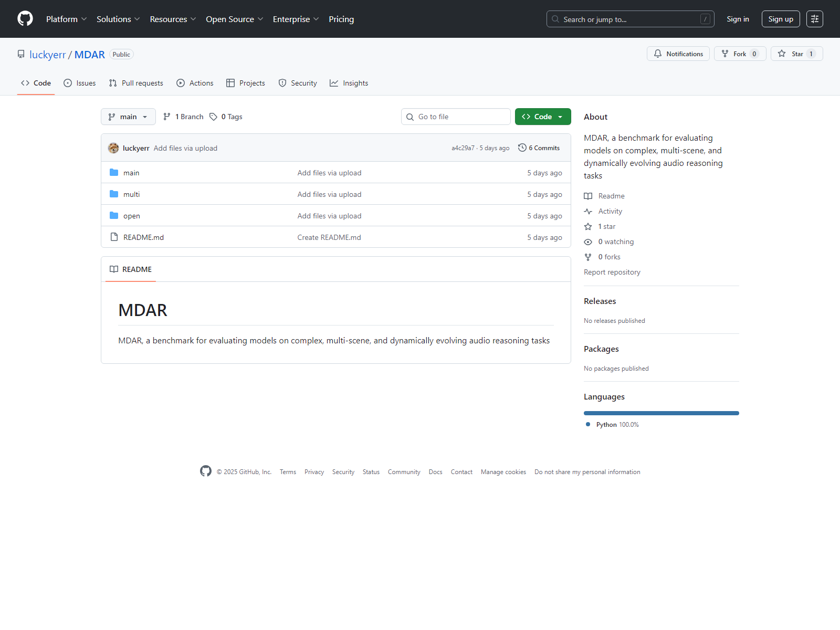Click the 0 Tags link
840x630 pixels.
tap(226, 117)
